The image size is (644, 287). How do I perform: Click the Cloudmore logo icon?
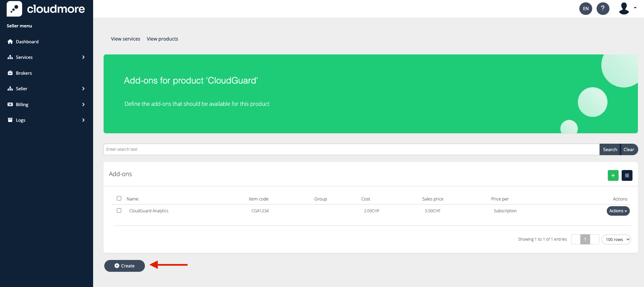coord(14,9)
